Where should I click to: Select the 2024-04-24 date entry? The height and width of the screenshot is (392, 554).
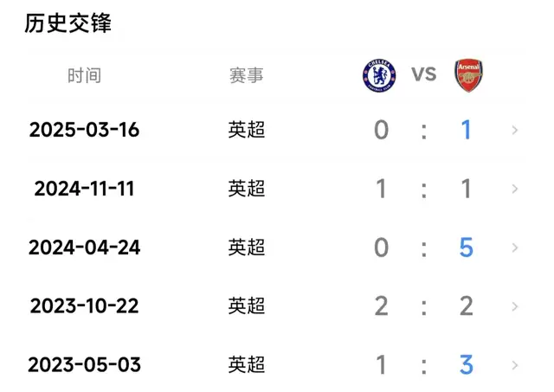pyautogui.click(x=84, y=248)
